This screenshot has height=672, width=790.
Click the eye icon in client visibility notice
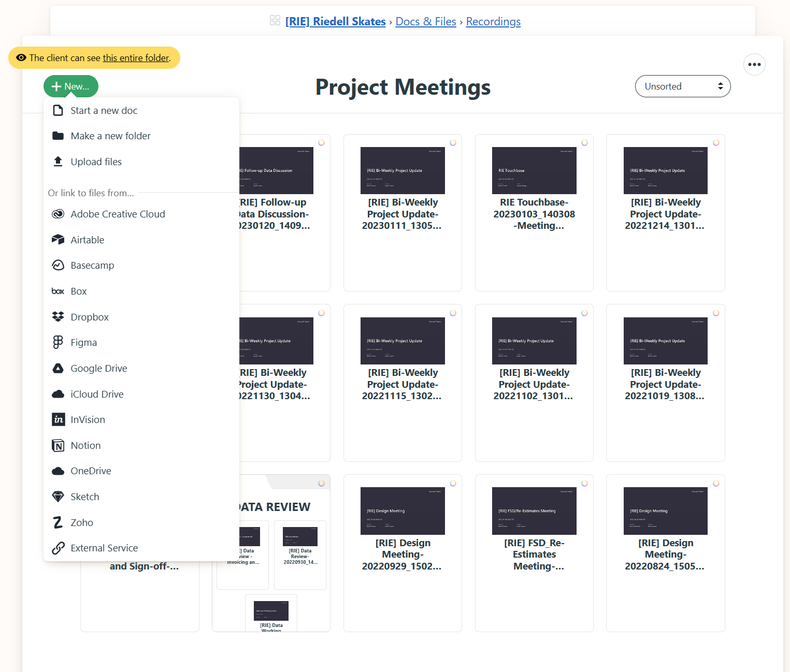[x=21, y=57]
